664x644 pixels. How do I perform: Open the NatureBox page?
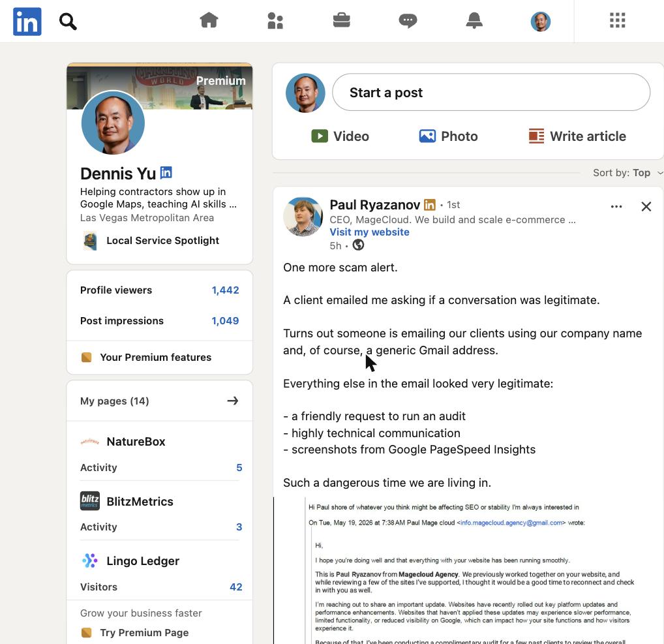pos(136,442)
